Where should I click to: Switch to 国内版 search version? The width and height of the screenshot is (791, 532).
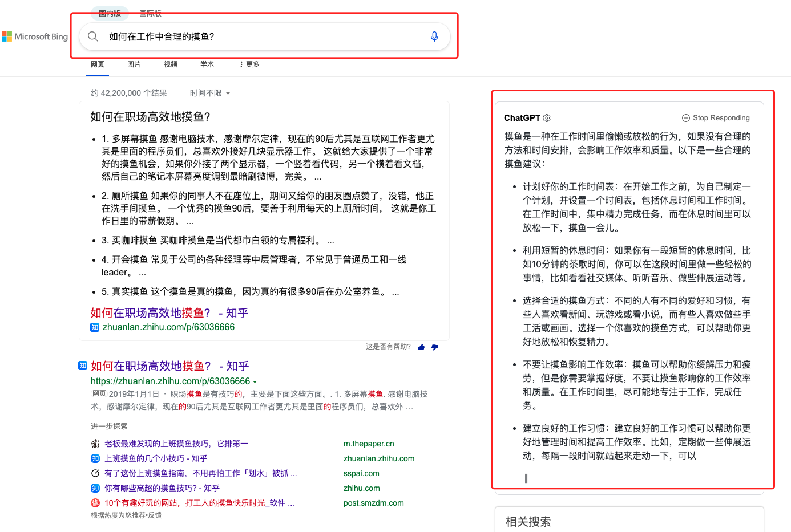[x=110, y=13]
